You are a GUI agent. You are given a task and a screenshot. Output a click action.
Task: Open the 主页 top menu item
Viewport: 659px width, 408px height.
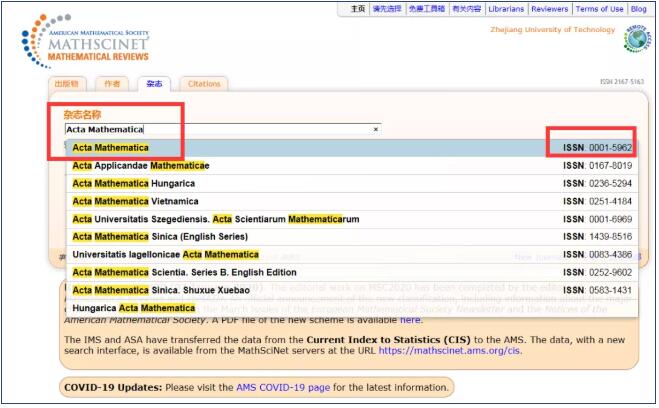[x=357, y=9]
